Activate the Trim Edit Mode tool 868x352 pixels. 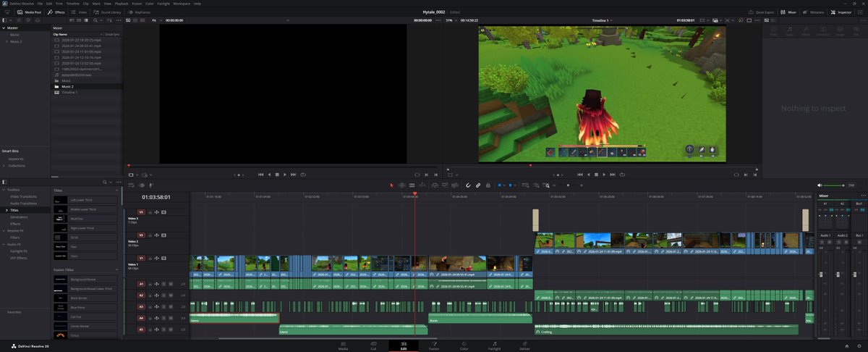(401, 185)
